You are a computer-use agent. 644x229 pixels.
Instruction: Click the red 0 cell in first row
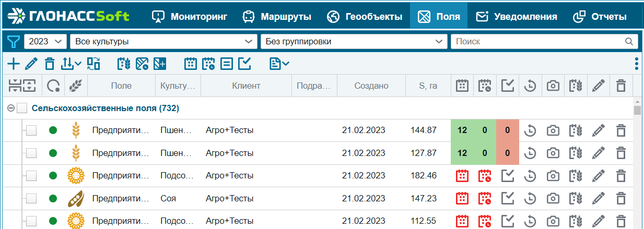click(508, 130)
